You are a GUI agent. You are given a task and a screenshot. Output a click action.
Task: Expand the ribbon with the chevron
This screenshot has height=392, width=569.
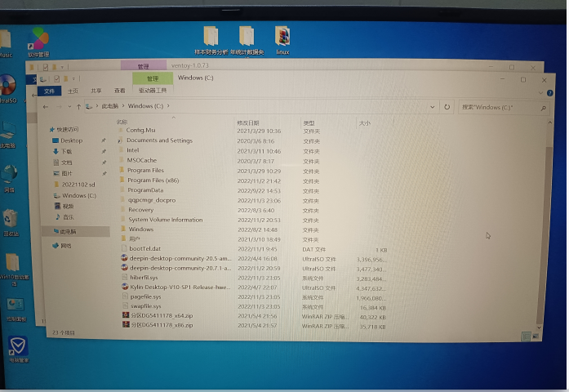[540, 93]
